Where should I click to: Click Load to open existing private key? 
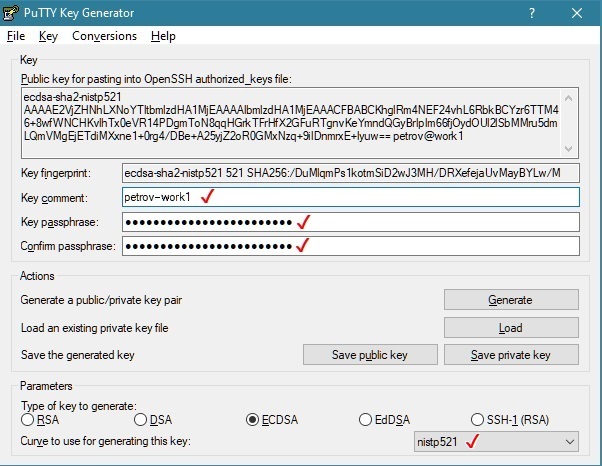coord(511,328)
